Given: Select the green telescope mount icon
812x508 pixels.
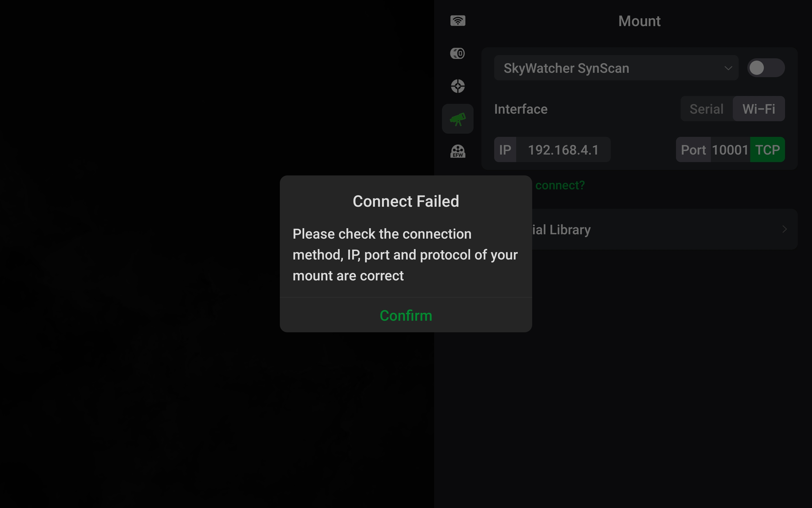Looking at the screenshot, I should pos(458,119).
